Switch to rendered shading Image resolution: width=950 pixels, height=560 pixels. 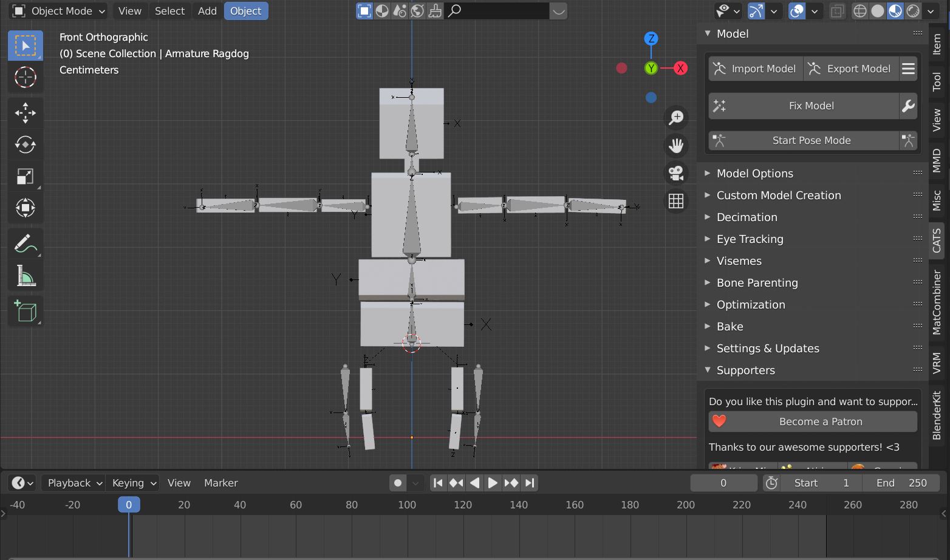pos(913,11)
